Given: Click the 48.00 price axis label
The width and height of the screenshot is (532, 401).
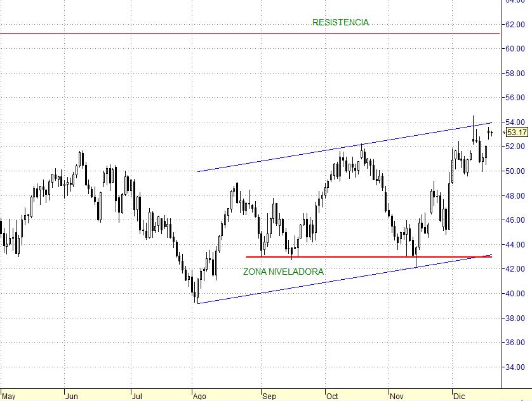Looking at the screenshot, I should click(x=515, y=196).
